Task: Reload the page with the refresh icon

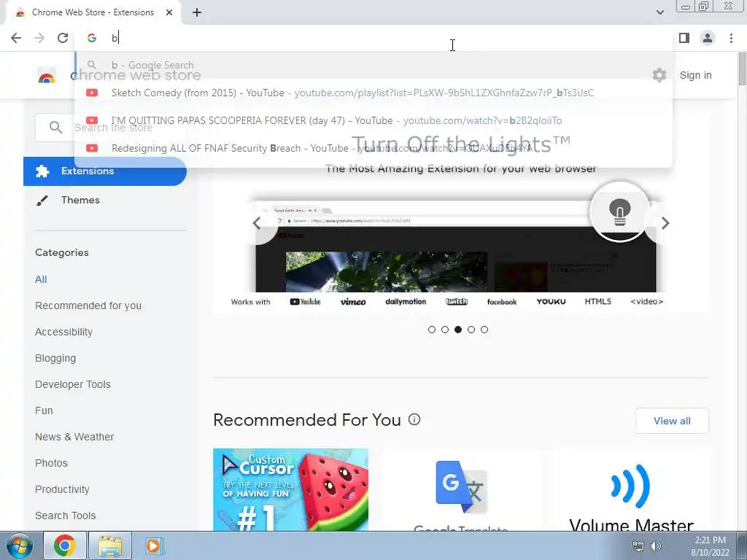Action: (63, 38)
